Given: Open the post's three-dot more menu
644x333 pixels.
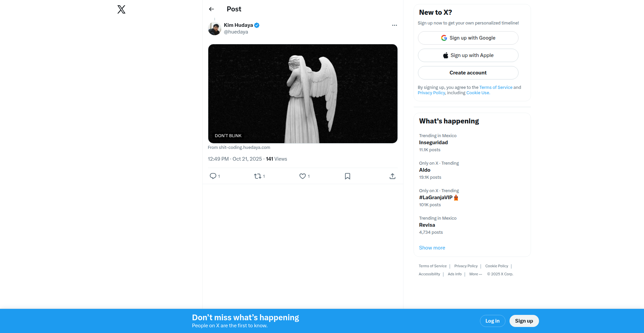Looking at the screenshot, I should tap(394, 25).
